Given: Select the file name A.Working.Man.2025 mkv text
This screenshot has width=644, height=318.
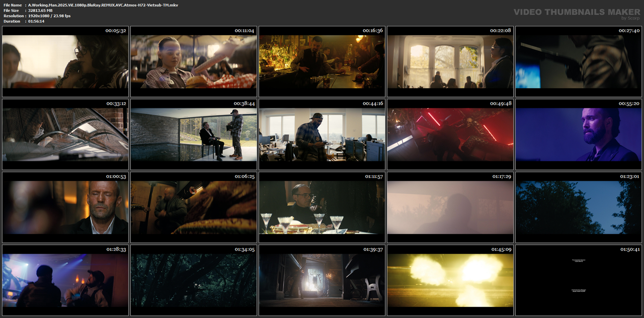Looking at the screenshot, I should [103, 5].
